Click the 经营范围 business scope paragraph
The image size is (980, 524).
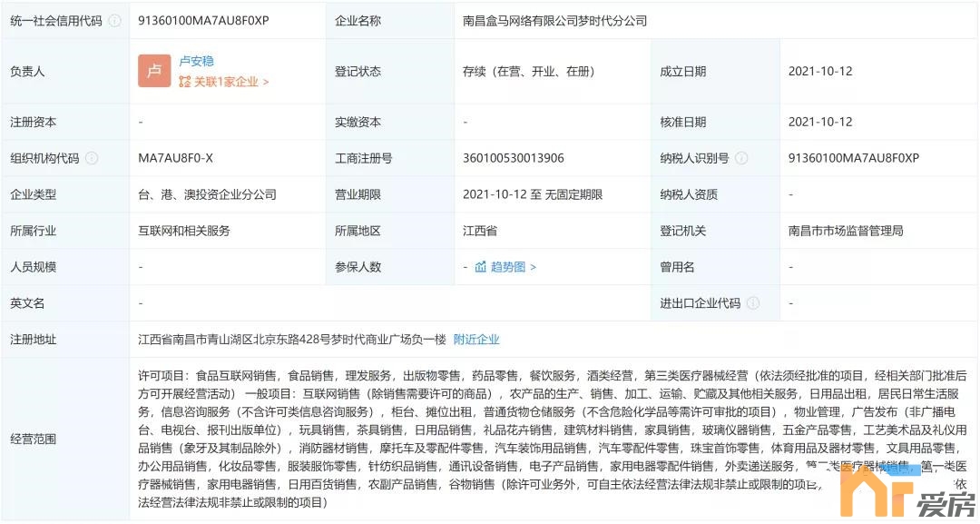tap(553, 439)
